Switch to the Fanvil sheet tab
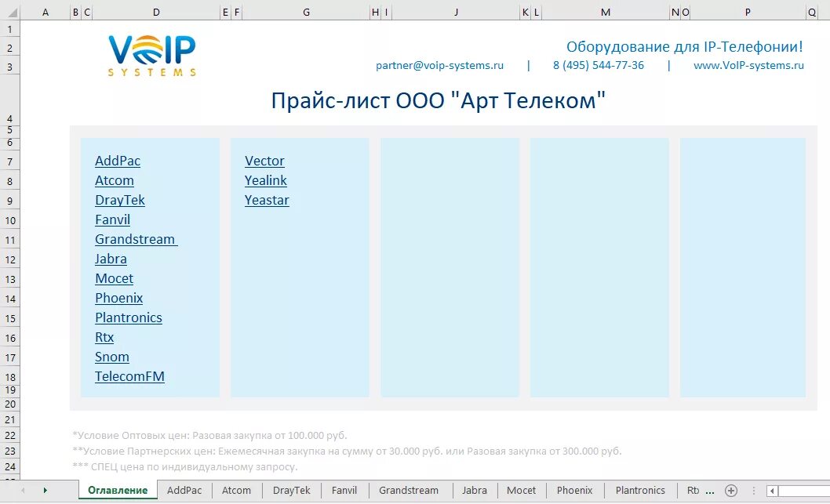Image resolution: width=830 pixels, height=504 pixels. [x=344, y=490]
